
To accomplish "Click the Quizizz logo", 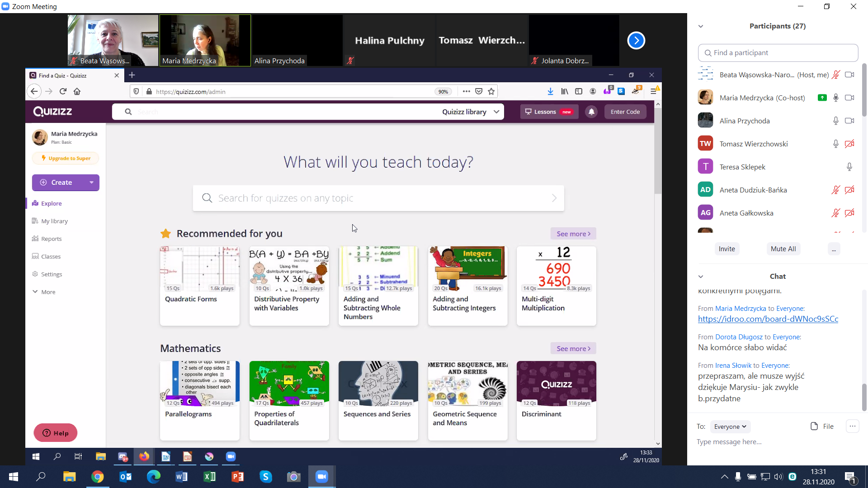I will pyautogui.click(x=52, y=112).
